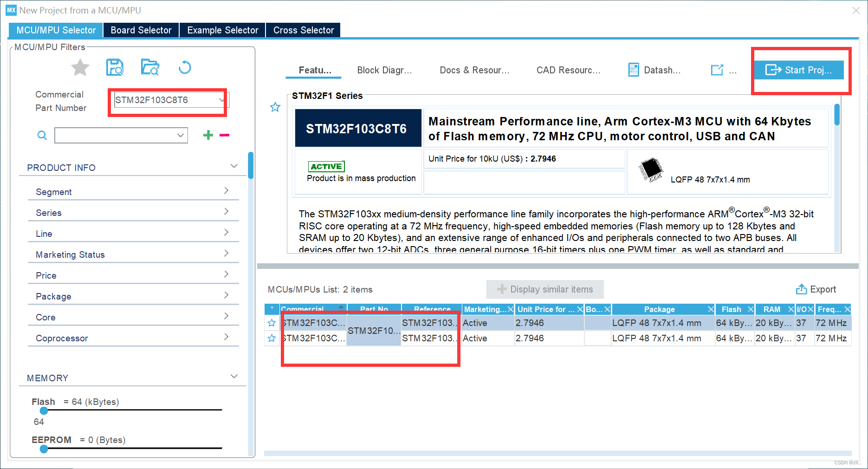Switch to Example Selector tab
The image size is (868, 469).
(223, 30)
